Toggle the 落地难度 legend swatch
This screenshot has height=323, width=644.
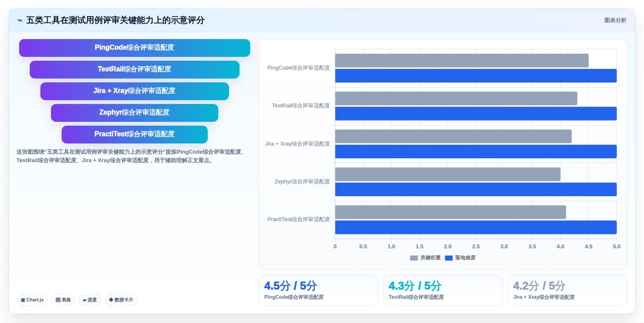[449, 258]
